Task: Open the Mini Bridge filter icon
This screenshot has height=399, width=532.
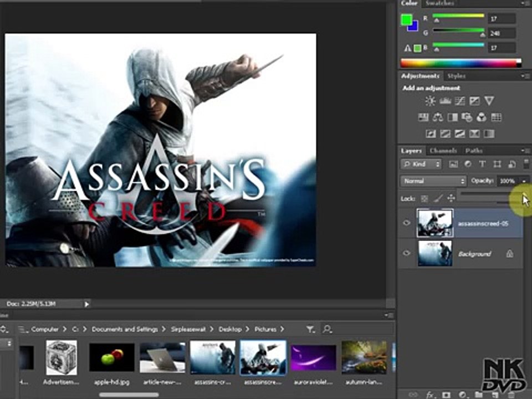Action: (310, 329)
